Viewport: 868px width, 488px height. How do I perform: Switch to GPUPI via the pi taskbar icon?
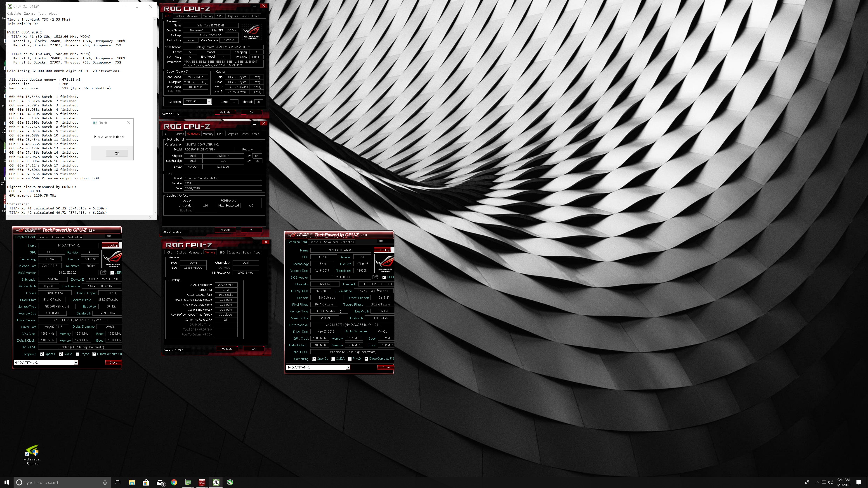216,482
